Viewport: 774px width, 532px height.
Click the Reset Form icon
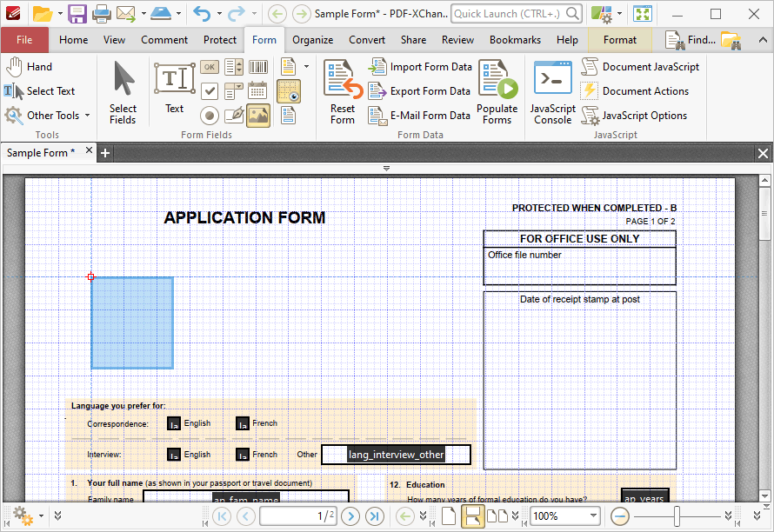pyautogui.click(x=343, y=92)
